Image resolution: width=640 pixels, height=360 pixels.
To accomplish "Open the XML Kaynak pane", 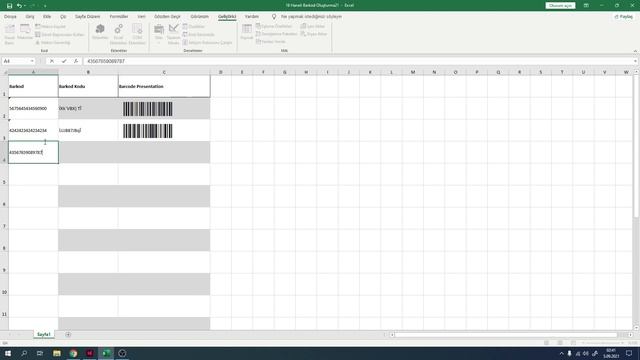I will click(247, 32).
